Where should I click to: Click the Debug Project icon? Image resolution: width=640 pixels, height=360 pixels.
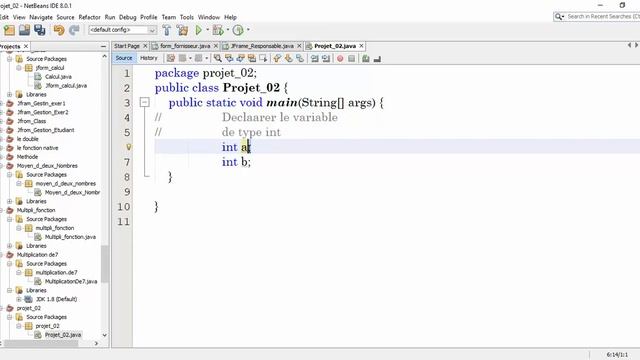[x=218, y=30]
